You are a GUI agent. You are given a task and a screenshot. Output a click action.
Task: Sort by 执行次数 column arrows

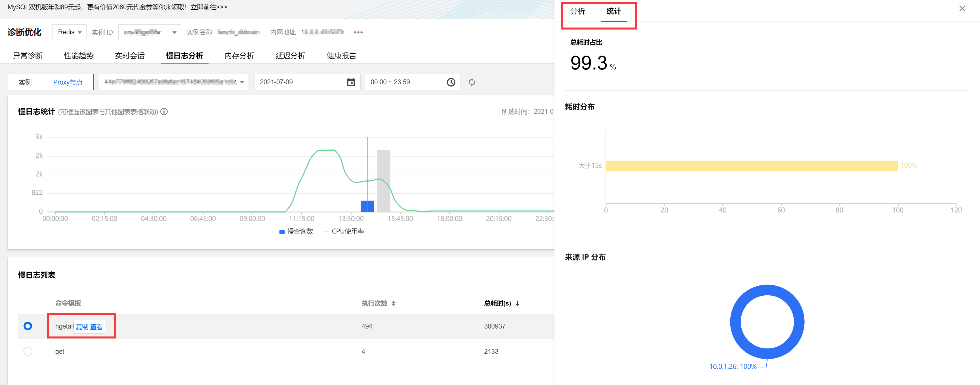click(393, 303)
